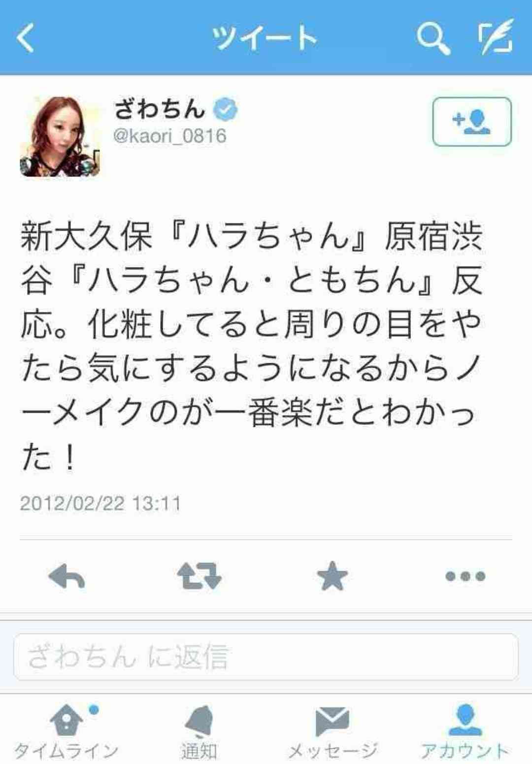This screenshot has height=764, width=532.
Task: Favorite the tweet with the star
Action: click(x=332, y=576)
